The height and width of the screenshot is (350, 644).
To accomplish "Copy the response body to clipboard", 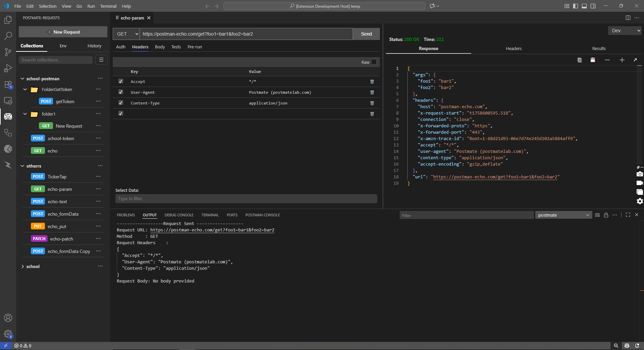I will click(579, 60).
